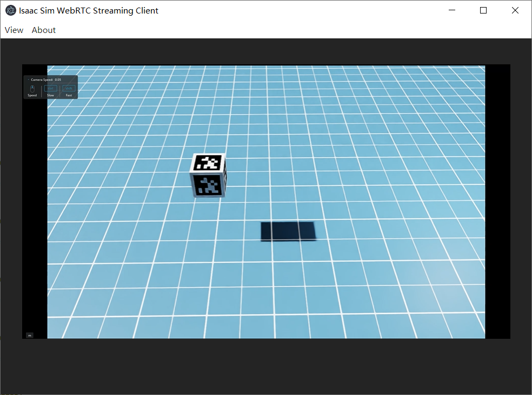Viewport: 532px width, 395px height.
Task: Click the Isaac Sim app icon in title bar
Action: (11, 10)
